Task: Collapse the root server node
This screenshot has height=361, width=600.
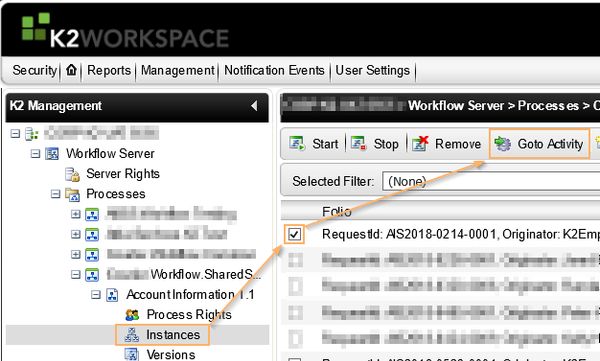Action: coord(15,134)
